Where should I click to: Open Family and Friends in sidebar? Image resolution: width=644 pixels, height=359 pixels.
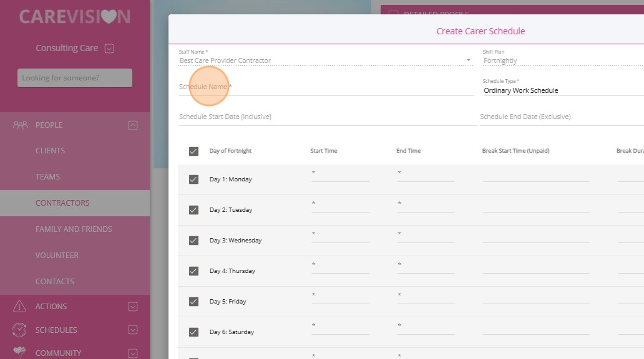tap(74, 229)
